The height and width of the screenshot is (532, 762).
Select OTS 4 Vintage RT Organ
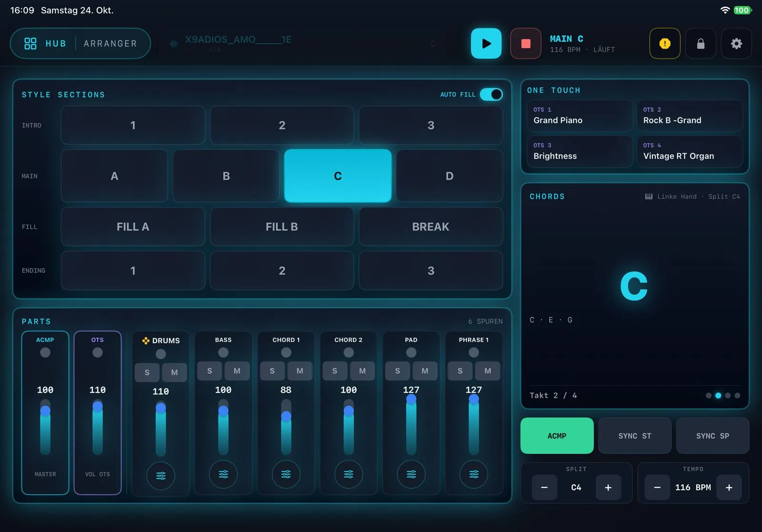point(690,151)
